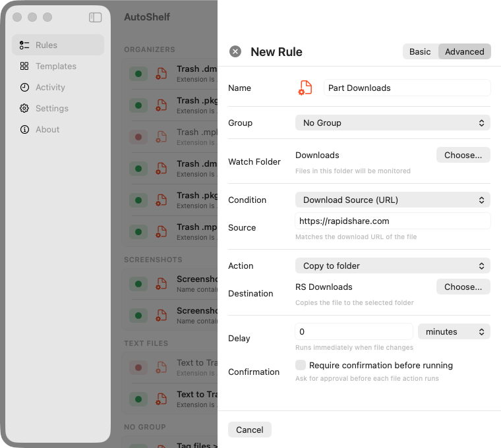Image resolution: width=501 pixels, height=448 pixels.
Task: Click the About info icon
Action: [24, 129]
